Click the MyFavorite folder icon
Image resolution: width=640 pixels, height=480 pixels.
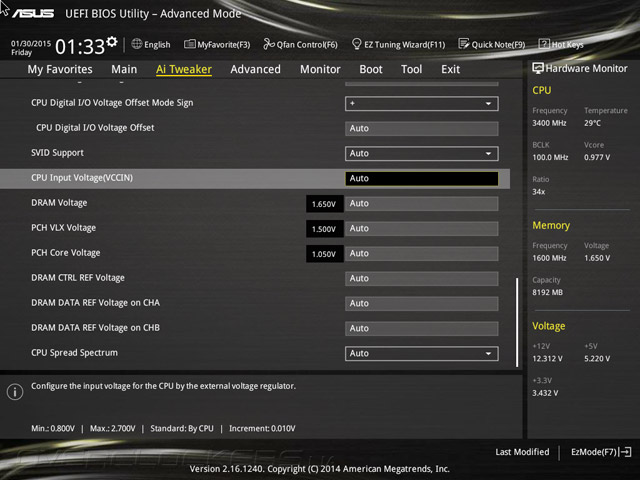coord(189,44)
